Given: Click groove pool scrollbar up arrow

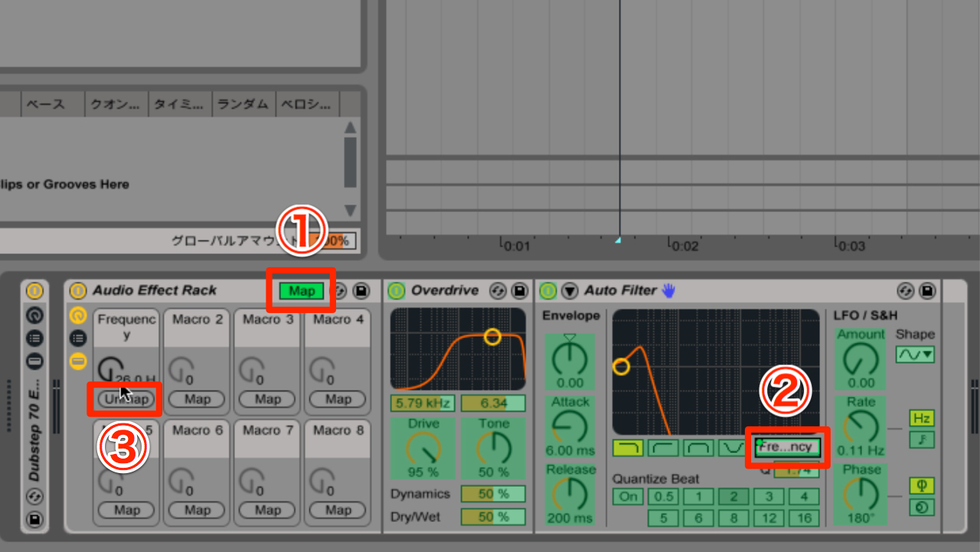Looking at the screenshot, I should [x=350, y=127].
